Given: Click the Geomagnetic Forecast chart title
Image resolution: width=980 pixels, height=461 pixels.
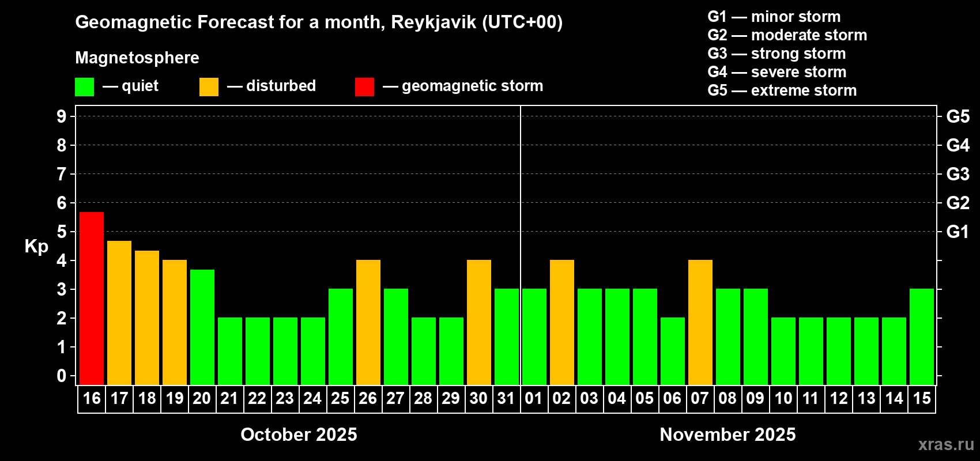Looking at the screenshot, I should pos(319,22).
